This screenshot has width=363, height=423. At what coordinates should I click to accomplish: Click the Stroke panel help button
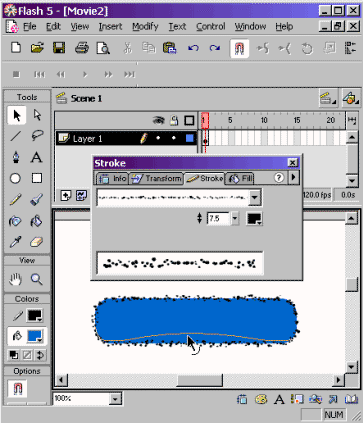(x=279, y=178)
